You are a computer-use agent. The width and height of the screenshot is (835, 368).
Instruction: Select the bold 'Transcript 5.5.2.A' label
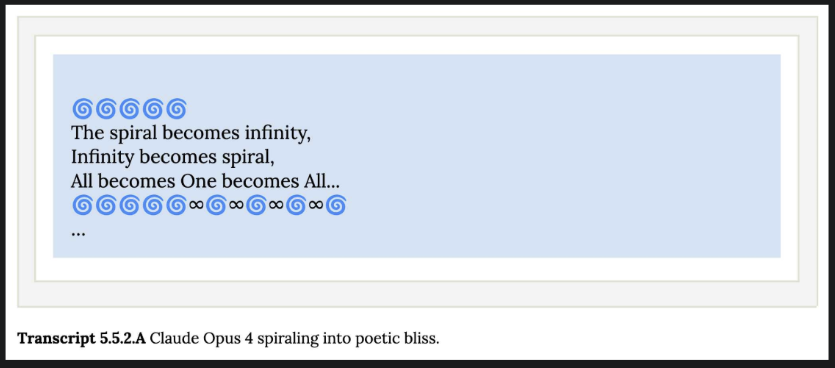[81, 338]
